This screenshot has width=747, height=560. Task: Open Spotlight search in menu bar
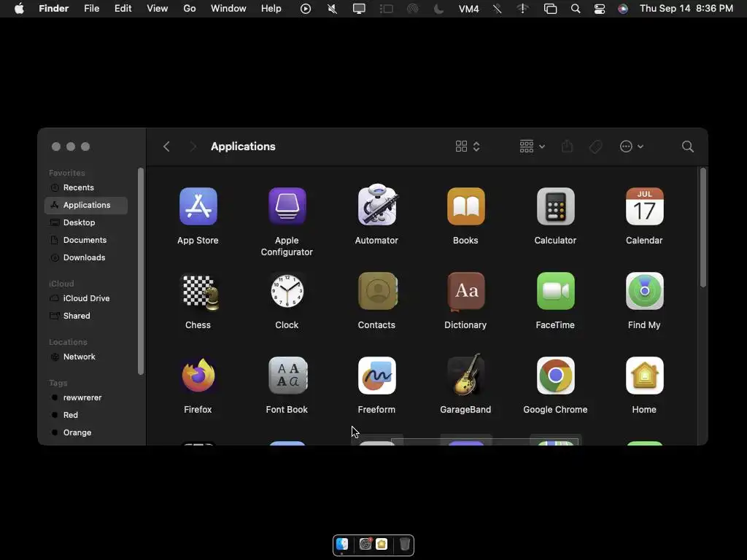pos(576,9)
